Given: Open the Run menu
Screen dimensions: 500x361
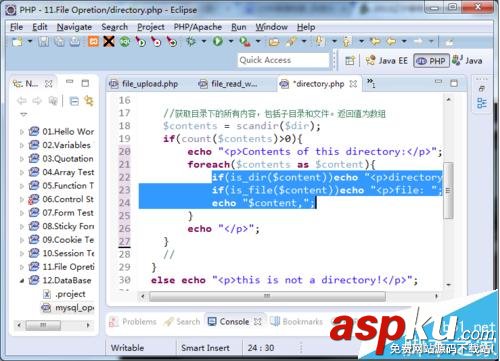Looking at the screenshot, I should (x=239, y=27).
